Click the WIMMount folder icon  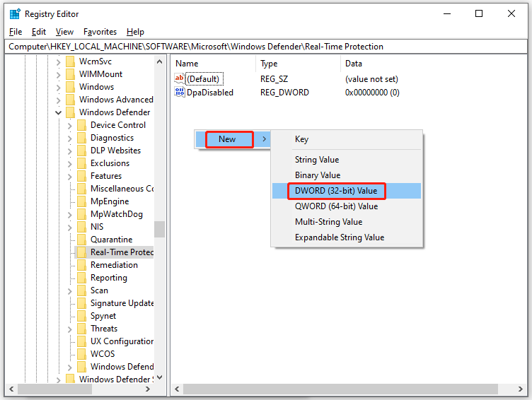click(x=71, y=74)
